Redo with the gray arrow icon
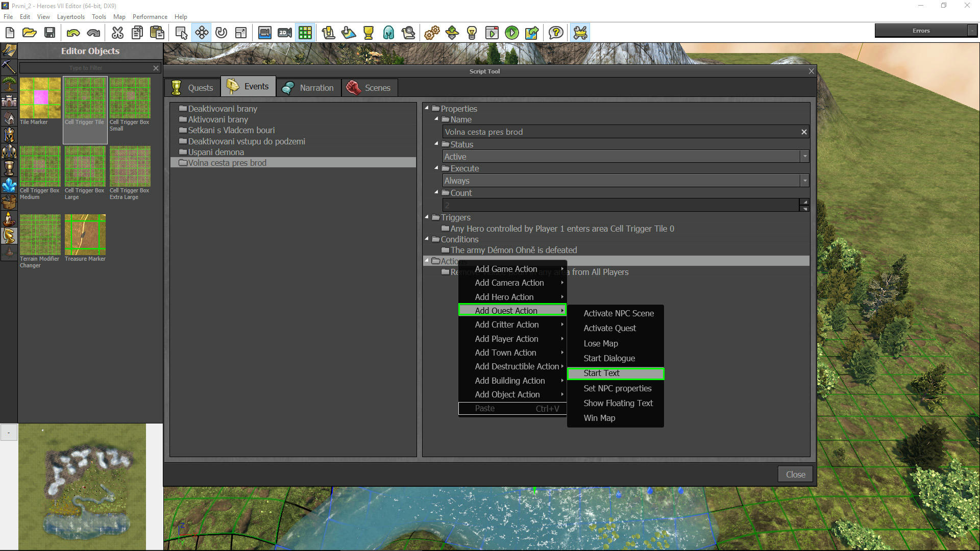The width and height of the screenshot is (980, 551). (x=93, y=33)
